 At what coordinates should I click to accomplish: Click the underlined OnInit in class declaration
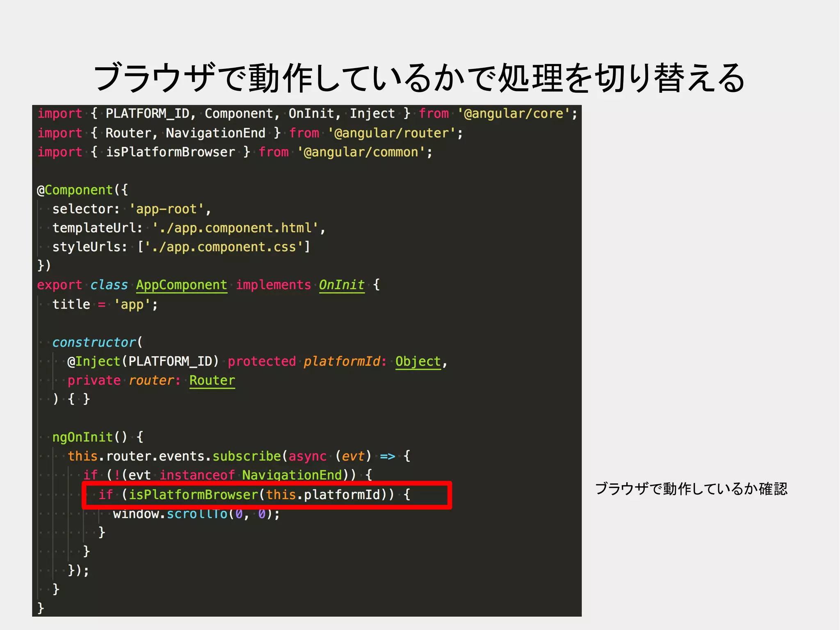click(342, 285)
